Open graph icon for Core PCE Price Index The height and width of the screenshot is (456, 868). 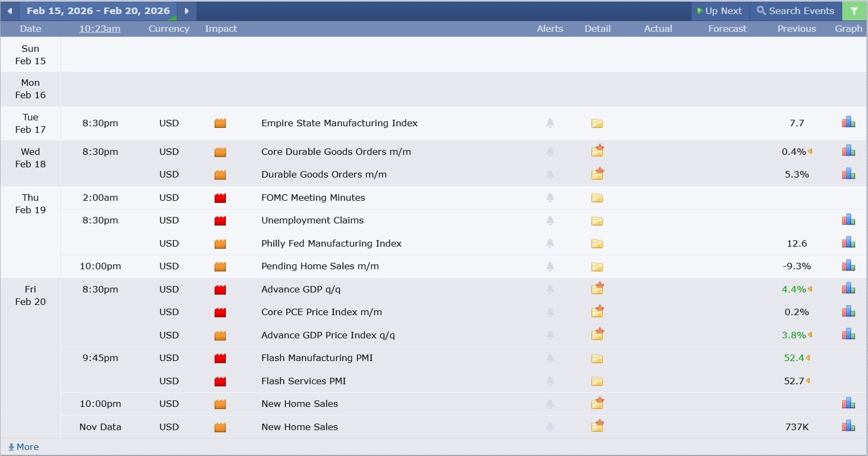tap(848, 311)
